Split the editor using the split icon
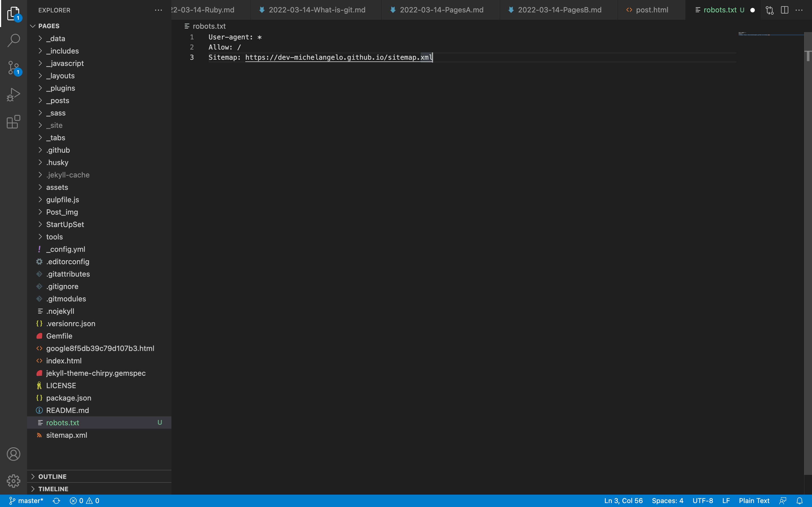This screenshot has width=812, height=507. pos(784,10)
